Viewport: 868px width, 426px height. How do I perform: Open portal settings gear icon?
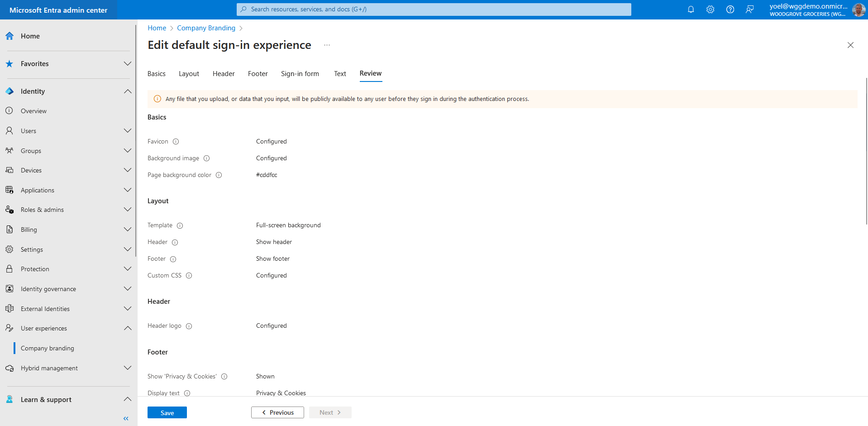point(710,10)
